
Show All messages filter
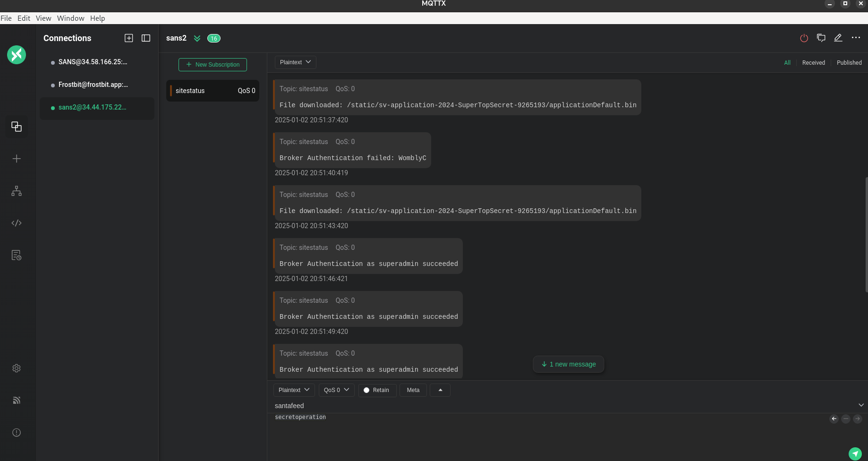787,62
